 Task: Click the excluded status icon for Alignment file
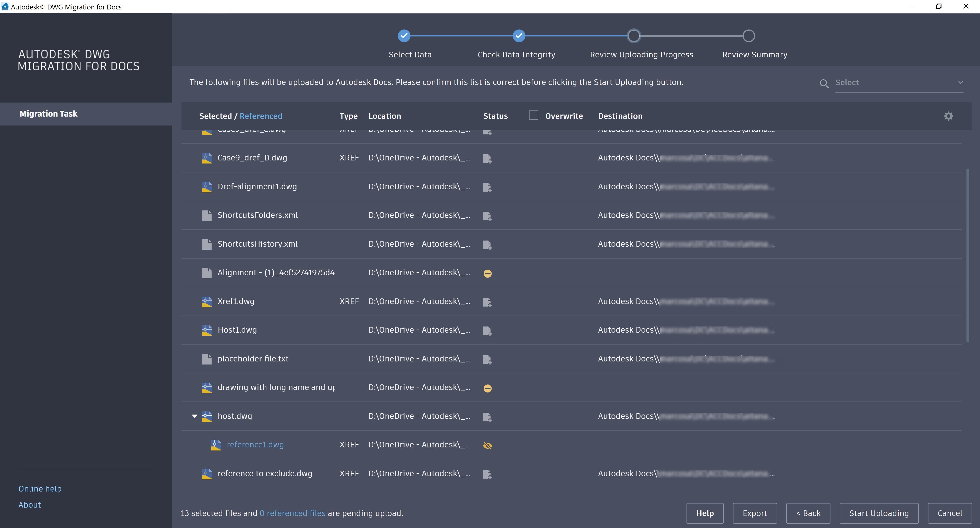(487, 273)
